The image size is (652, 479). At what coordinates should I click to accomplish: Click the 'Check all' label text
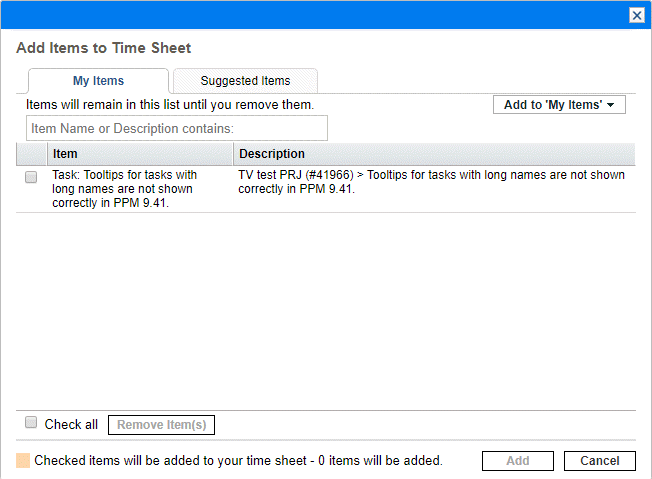(x=71, y=424)
